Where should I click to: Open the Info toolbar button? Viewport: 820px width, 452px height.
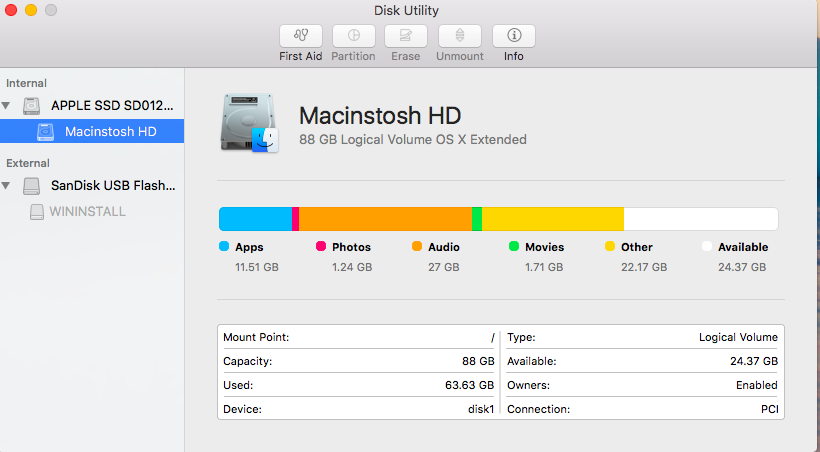click(x=514, y=36)
